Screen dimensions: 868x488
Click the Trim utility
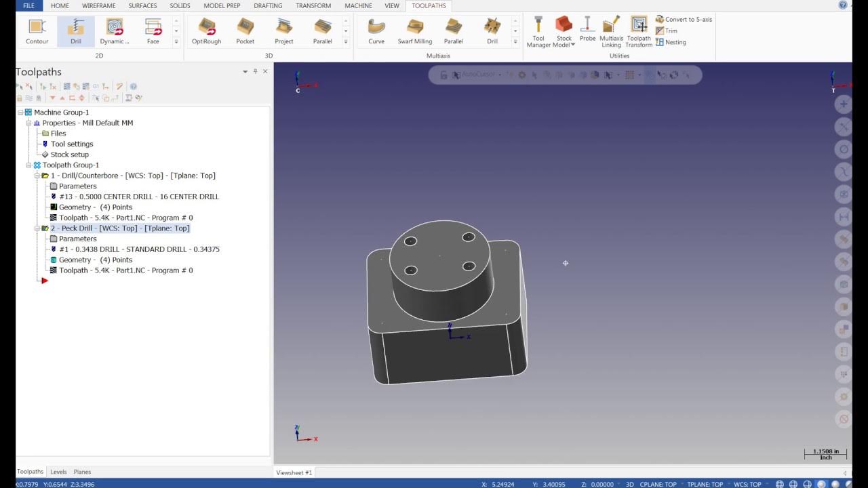[x=667, y=30]
